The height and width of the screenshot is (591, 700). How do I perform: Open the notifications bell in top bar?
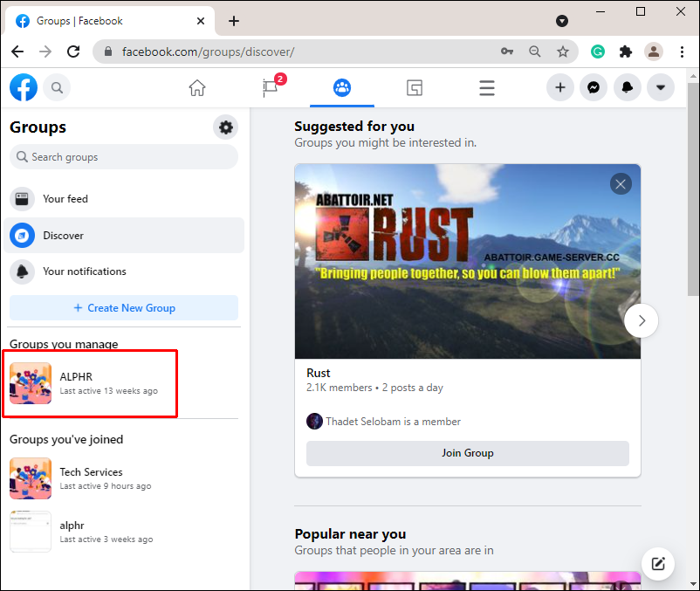click(628, 87)
